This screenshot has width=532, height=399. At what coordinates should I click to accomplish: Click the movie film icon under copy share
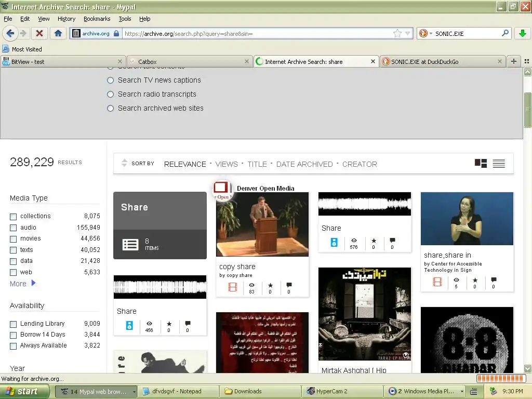coord(233,287)
